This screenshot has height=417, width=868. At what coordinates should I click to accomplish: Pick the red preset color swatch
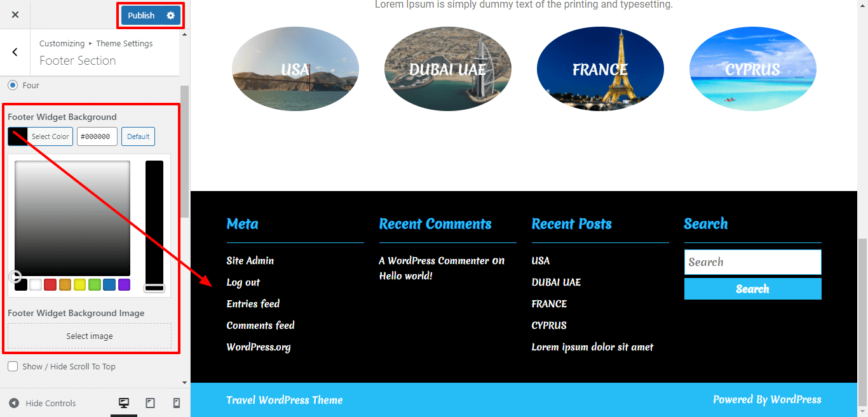[50, 284]
